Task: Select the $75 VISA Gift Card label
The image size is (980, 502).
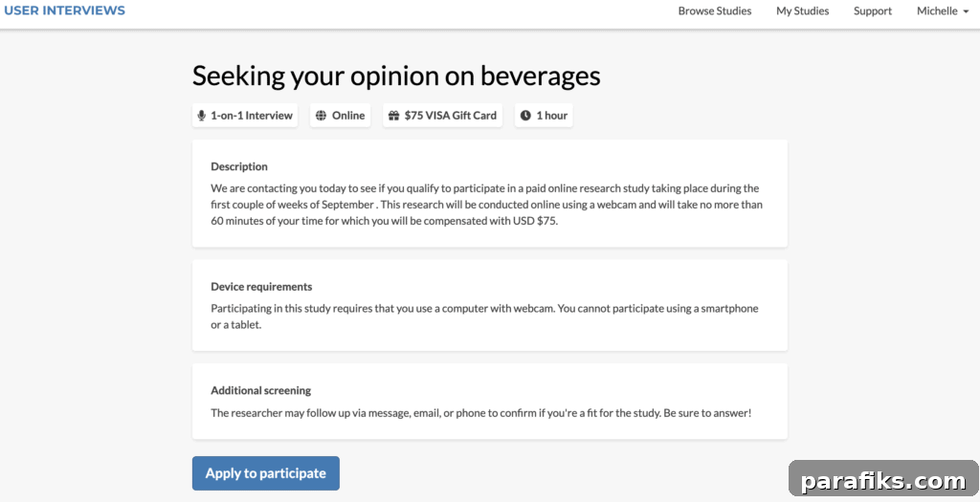Action: point(451,116)
